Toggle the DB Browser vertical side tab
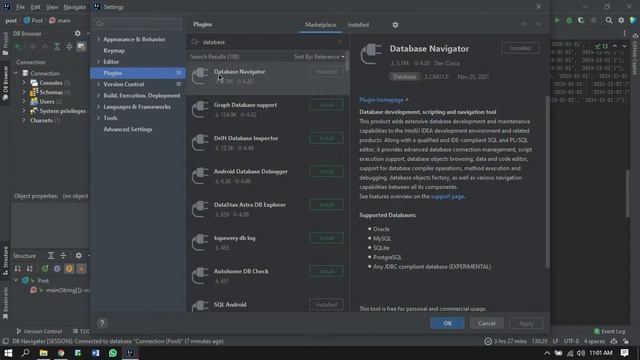Image resolution: width=640 pixels, height=360 pixels. coord(5,84)
